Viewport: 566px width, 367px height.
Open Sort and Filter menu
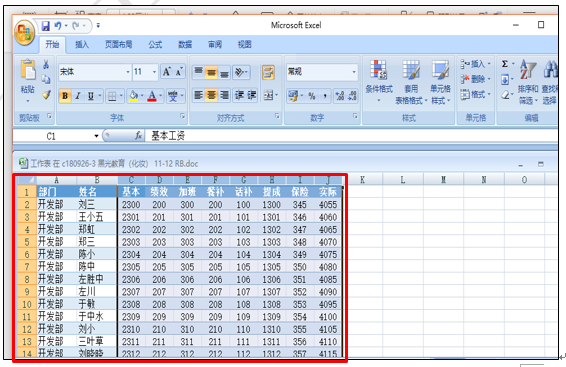pyautogui.click(x=528, y=82)
